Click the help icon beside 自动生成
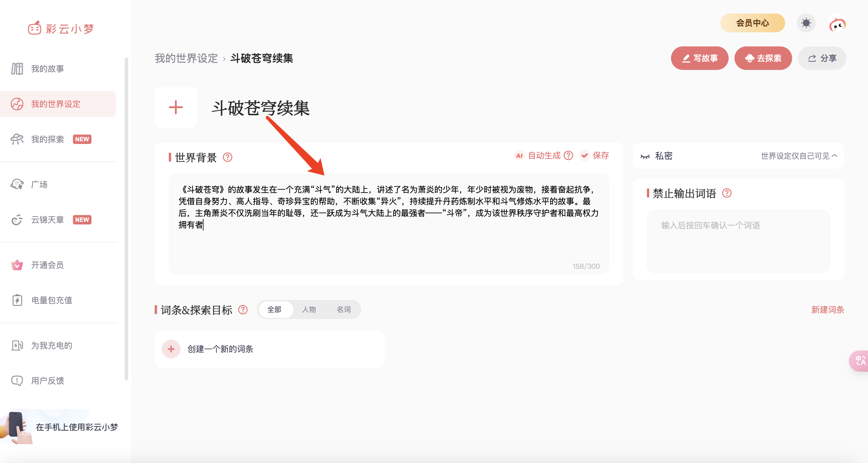 coord(568,156)
